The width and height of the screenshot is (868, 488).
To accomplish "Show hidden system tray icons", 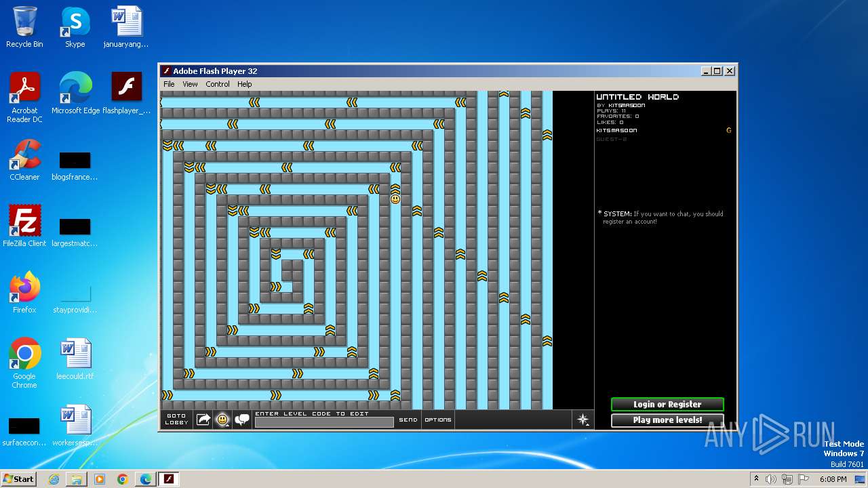I will [x=756, y=479].
